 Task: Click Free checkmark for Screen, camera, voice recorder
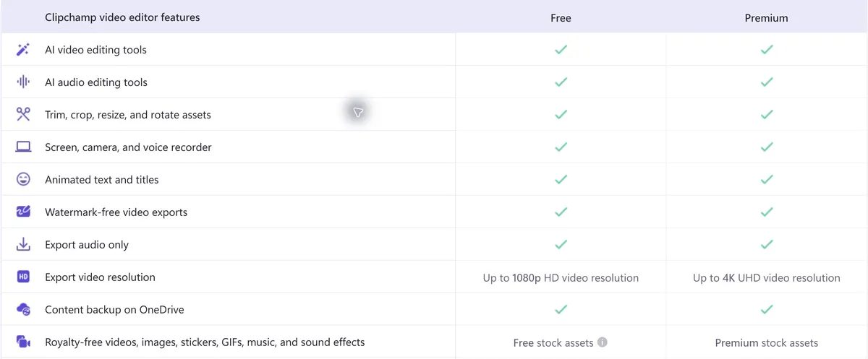pos(561,147)
